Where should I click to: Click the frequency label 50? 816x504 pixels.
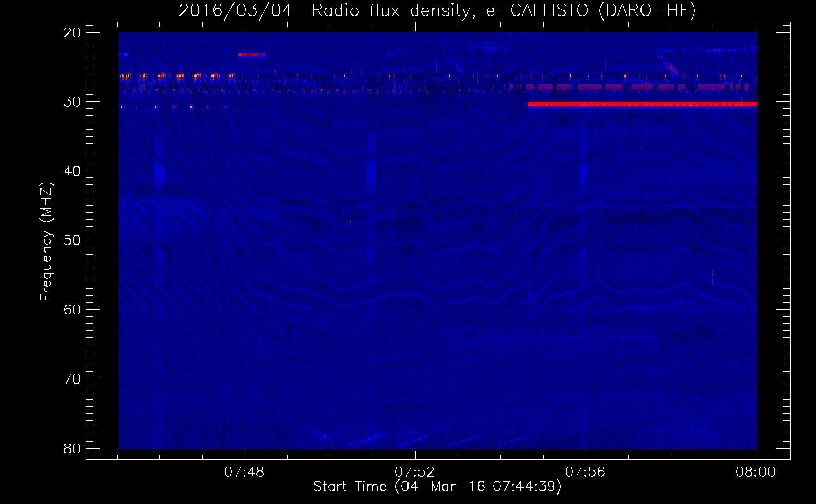click(x=72, y=240)
